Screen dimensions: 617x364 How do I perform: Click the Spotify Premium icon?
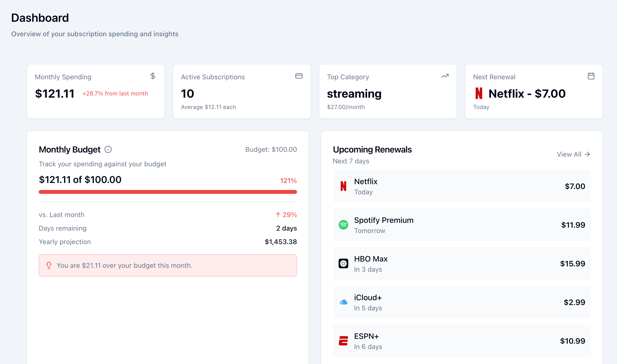coord(344,225)
